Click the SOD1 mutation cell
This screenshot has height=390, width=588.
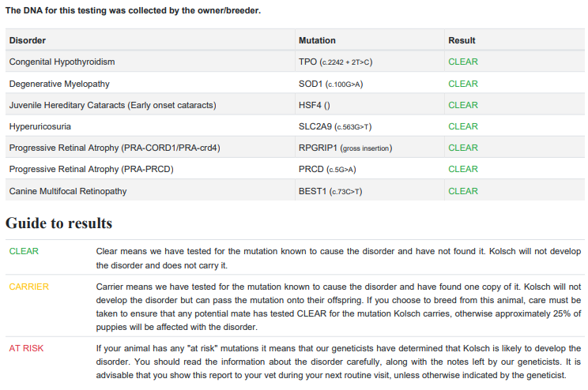[x=330, y=84]
